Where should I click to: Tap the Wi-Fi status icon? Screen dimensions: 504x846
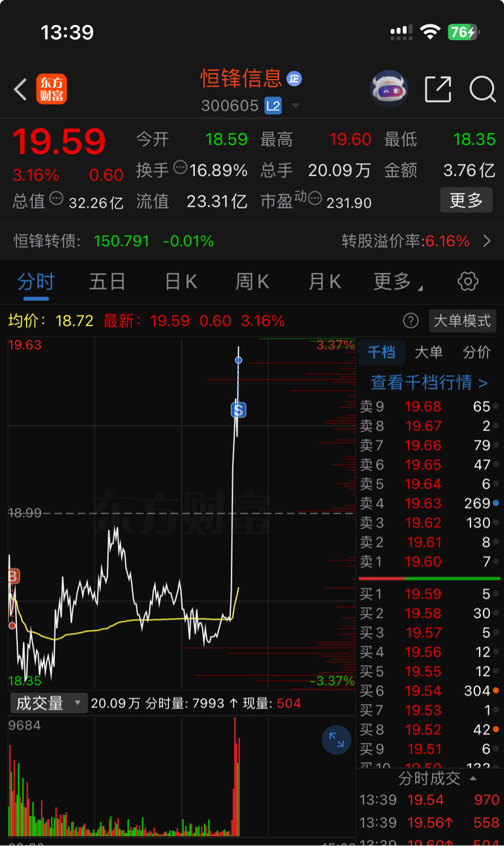click(x=430, y=32)
